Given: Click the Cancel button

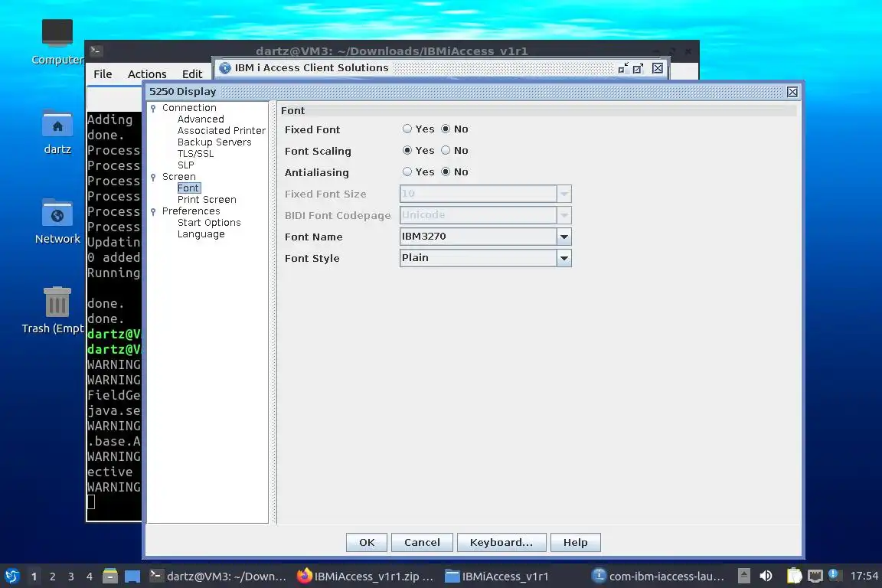Looking at the screenshot, I should pyautogui.click(x=422, y=542).
